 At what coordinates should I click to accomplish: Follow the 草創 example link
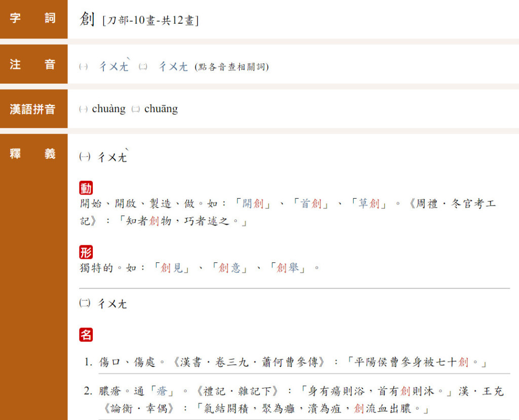coord(370,204)
